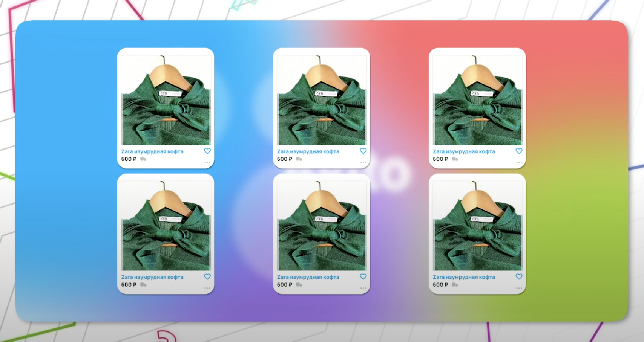This screenshot has height=342, width=644.
Task: Click the delivery truck icon on top-left card
Action: tap(143, 159)
